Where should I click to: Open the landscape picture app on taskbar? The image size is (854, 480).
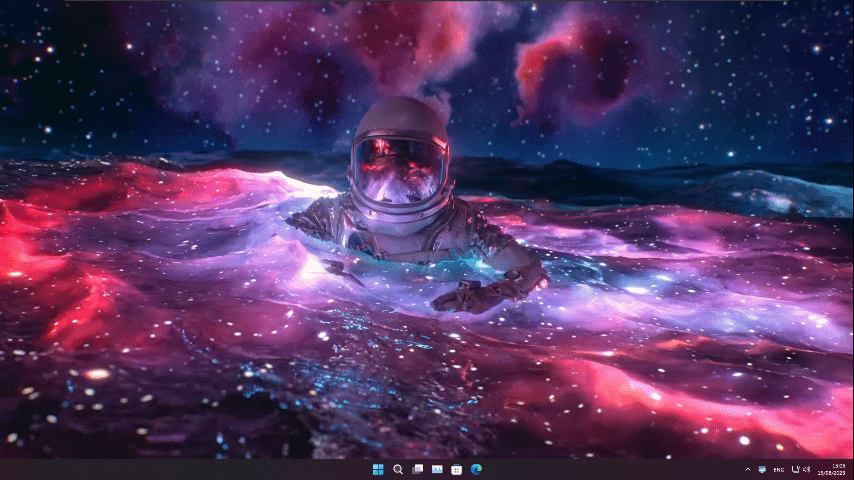pyautogui.click(x=437, y=469)
